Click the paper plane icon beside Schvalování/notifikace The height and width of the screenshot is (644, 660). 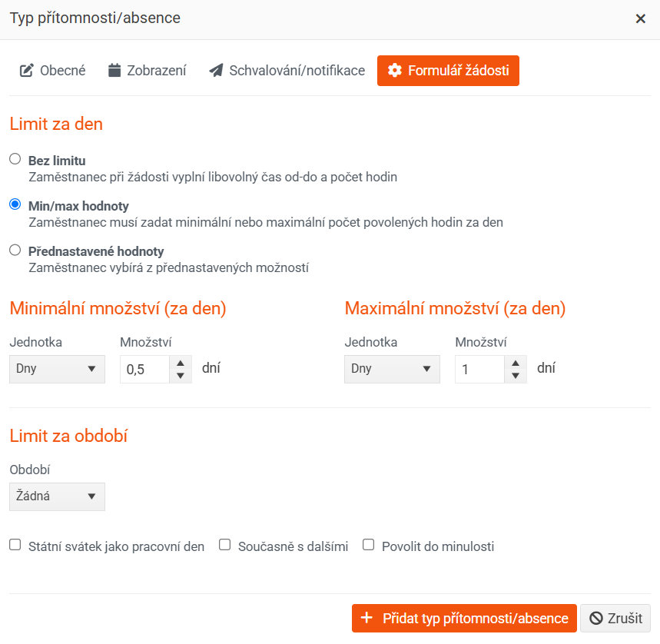click(x=216, y=71)
